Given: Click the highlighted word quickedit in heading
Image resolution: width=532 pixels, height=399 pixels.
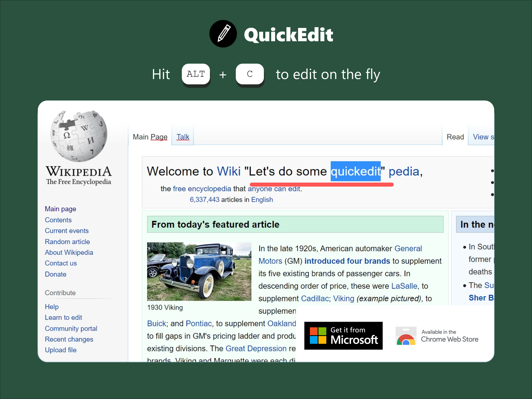Looking at the screenshot, I should click(x=355, y=171).
